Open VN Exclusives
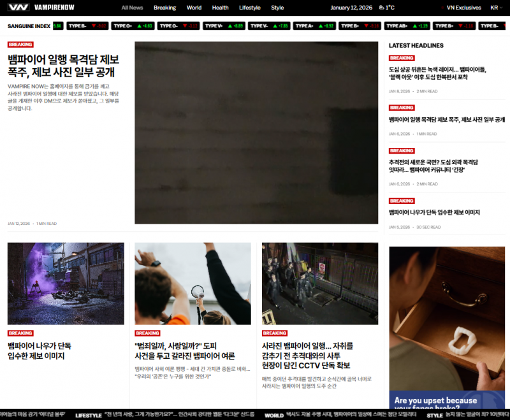This screenshot has width=510, height=420. 463,8
